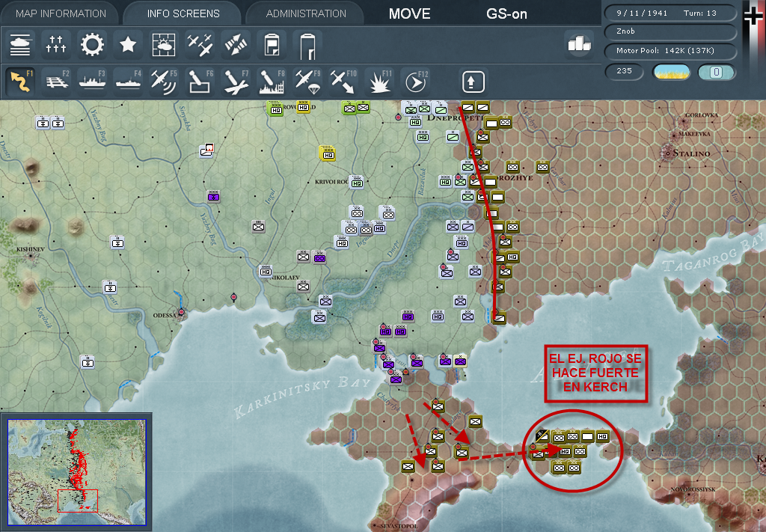Select the lone purple counter west of Krivoi Rog
This screenshot has height=532, width=766.
coord(213,196)
